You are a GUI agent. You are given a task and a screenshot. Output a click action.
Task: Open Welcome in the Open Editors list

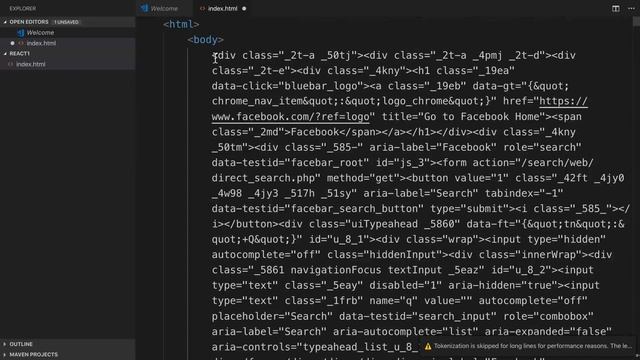pos(40,33)
